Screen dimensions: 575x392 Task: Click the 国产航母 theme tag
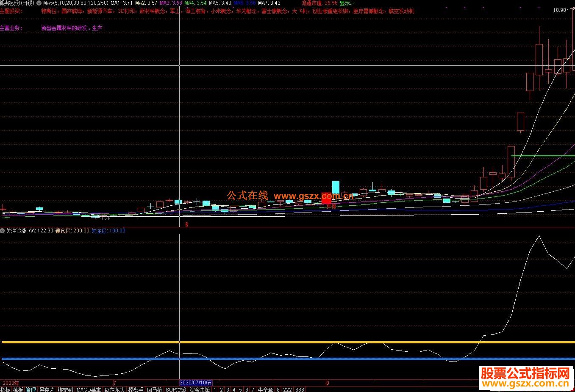(x=72, y=11)
